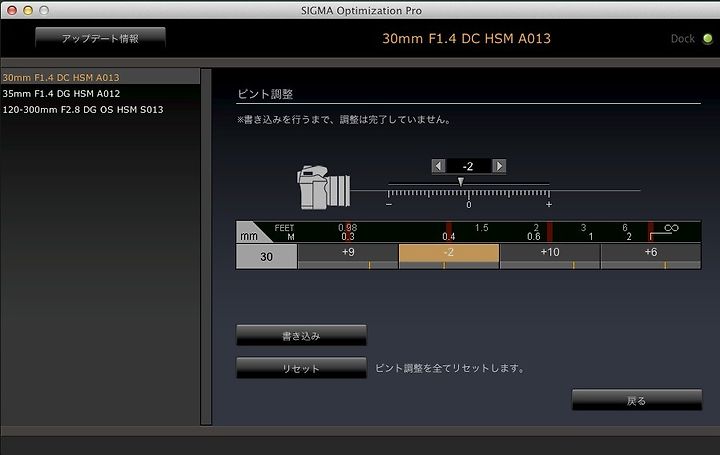Click the focus adjustment slider pointer
This screenshot has width=720, height=455.
(461, 182)
